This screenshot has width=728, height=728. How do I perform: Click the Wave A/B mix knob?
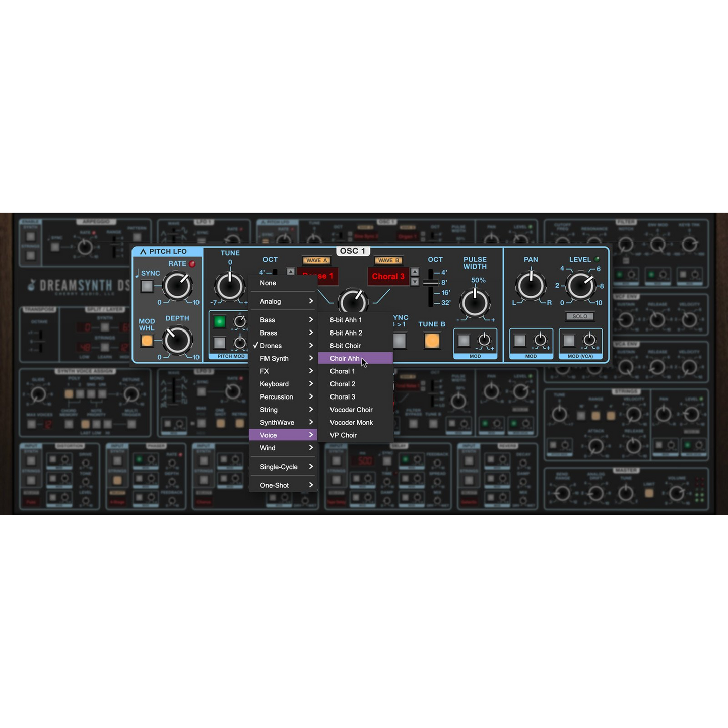point(353,302)
